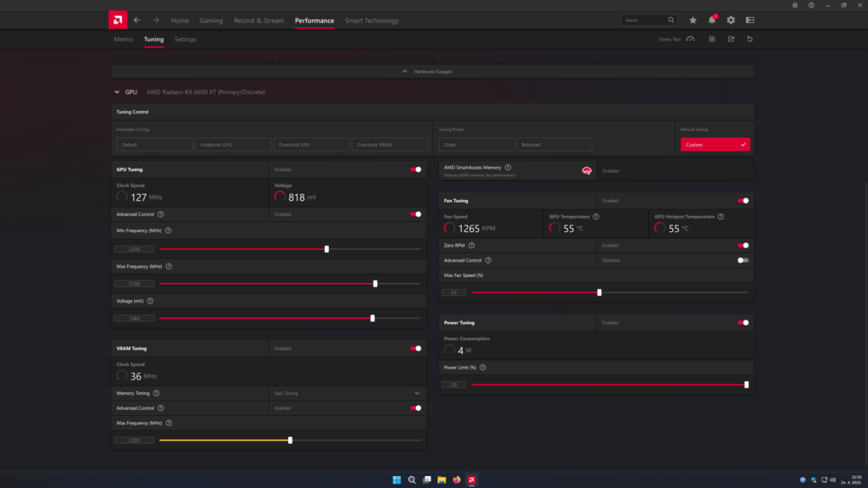Click the AMD logo home icon

[117, 20]
